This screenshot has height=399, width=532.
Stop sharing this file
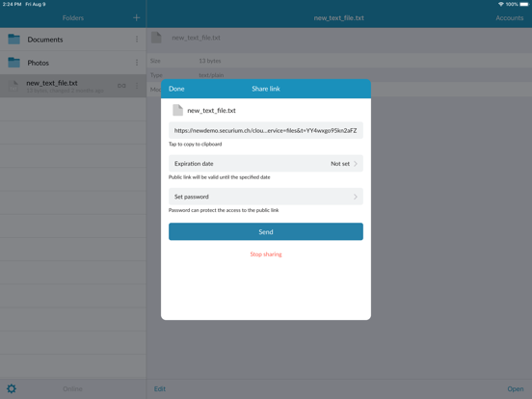266,254
